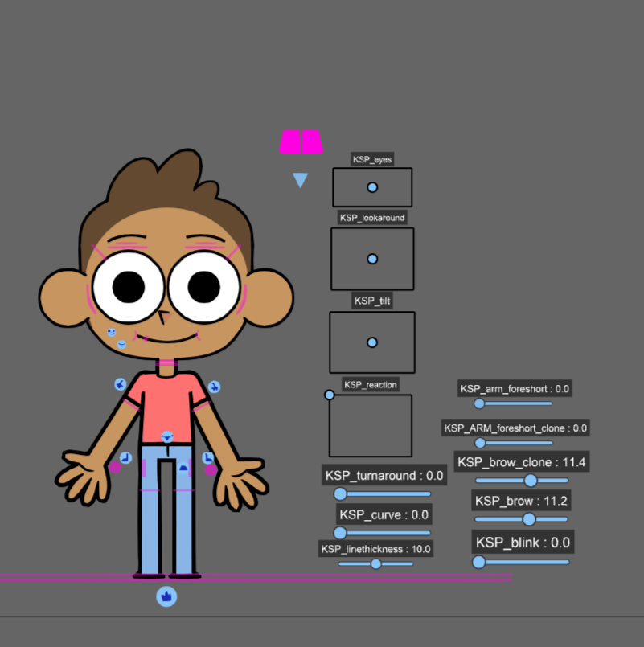Click the hip controller icon at the waist
Image resolution: width=644 pixels, height=647 pixels.
tap(167, 437)
